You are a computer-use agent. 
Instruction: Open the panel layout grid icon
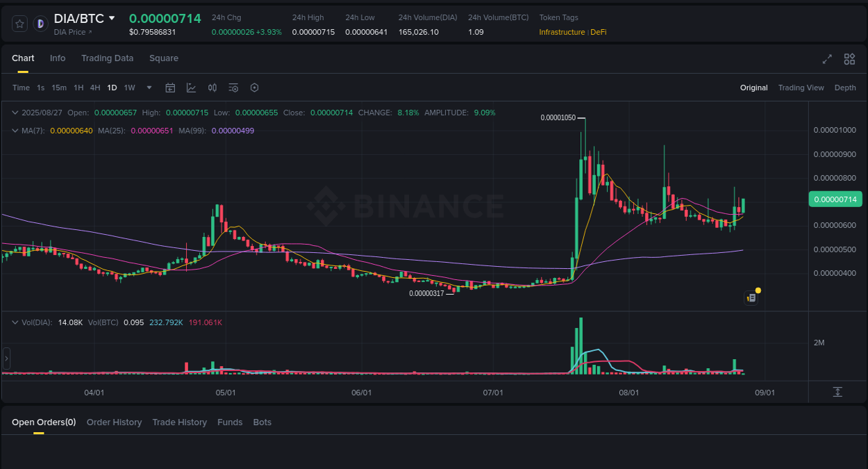(x=849, y=59)
